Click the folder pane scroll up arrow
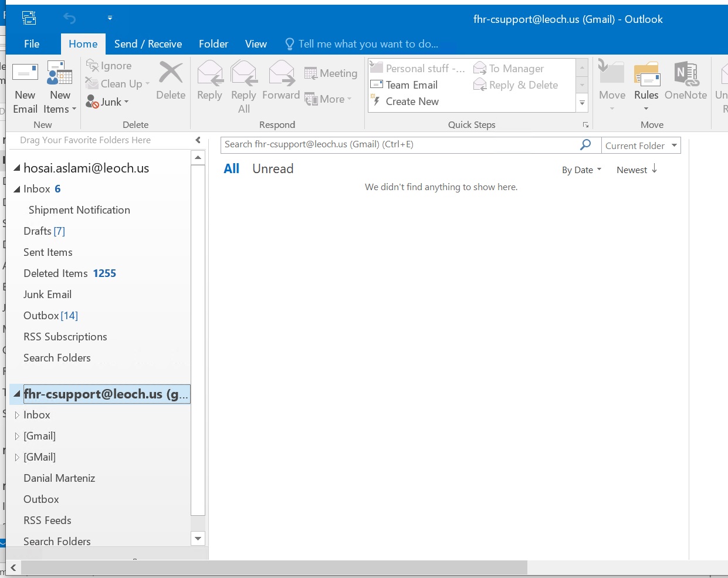 (x=198, y=157)
